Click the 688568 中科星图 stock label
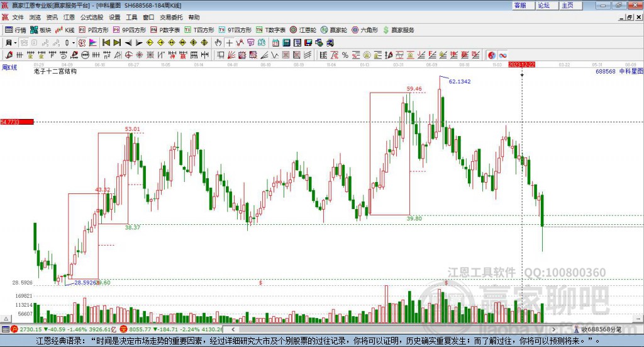644x347 pixels. [x=619, y=71]
